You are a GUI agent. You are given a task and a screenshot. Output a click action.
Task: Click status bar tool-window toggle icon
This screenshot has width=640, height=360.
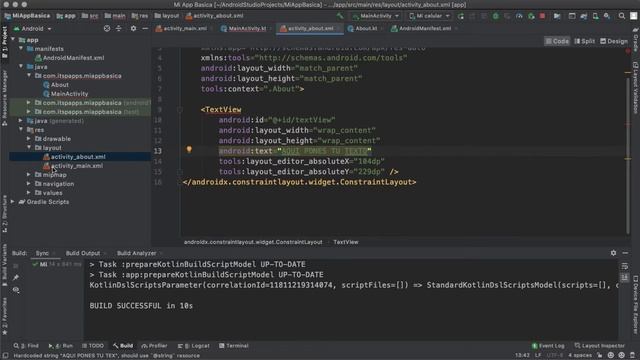click(5, 356)
